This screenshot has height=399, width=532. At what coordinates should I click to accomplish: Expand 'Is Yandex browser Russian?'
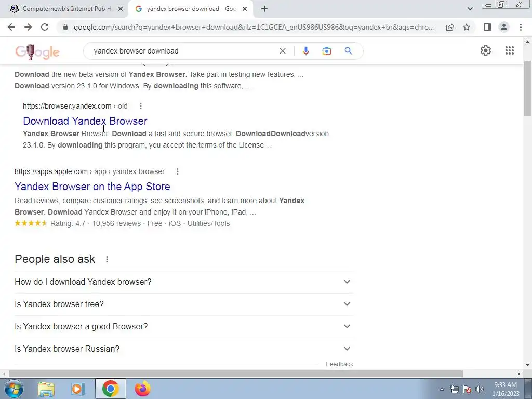[184, 349]
